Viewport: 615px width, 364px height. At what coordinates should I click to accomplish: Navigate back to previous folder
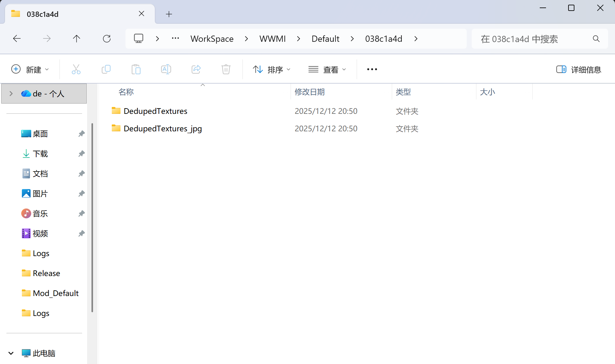coord(17,39)
